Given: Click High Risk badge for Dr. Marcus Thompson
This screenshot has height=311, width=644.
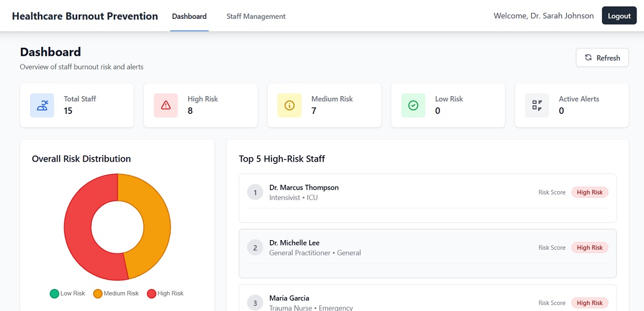Looking at the screenshot, I should 590,192.
